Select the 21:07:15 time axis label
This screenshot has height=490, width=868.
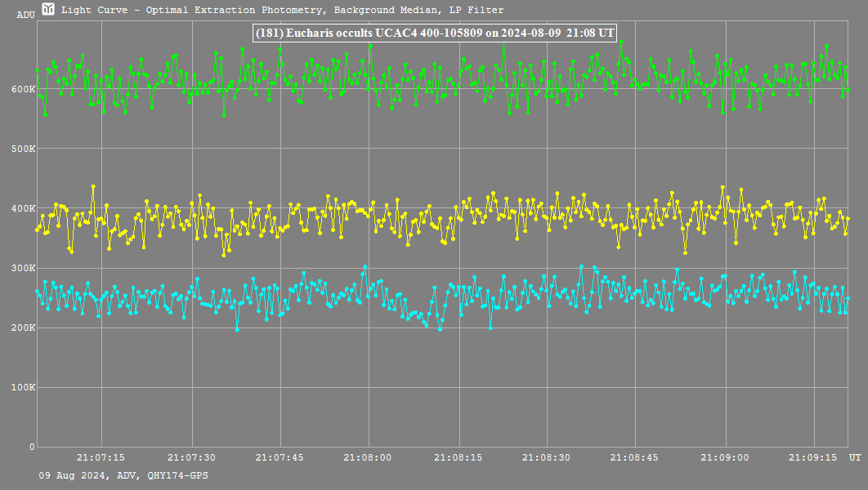(x=101, y=458)
